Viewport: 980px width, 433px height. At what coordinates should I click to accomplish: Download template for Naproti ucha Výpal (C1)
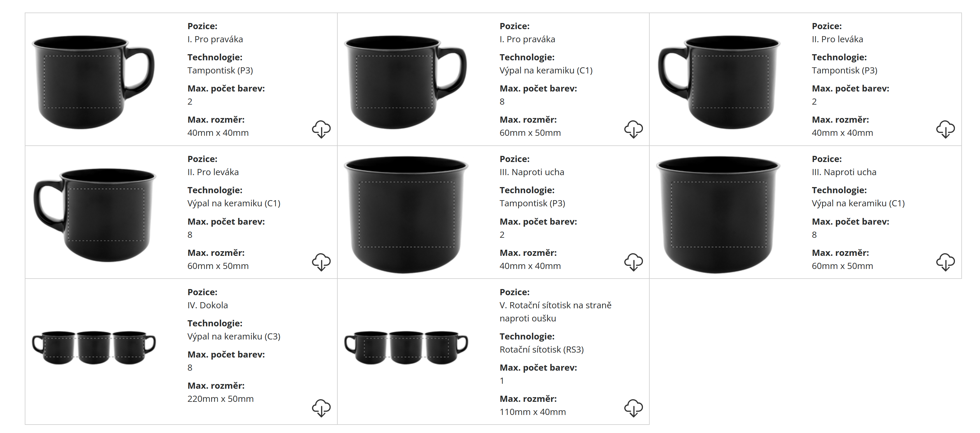pos(945,262)
